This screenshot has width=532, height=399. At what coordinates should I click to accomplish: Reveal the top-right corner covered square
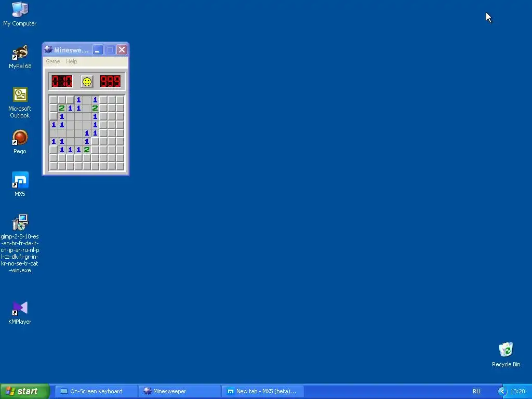[120, 100]
